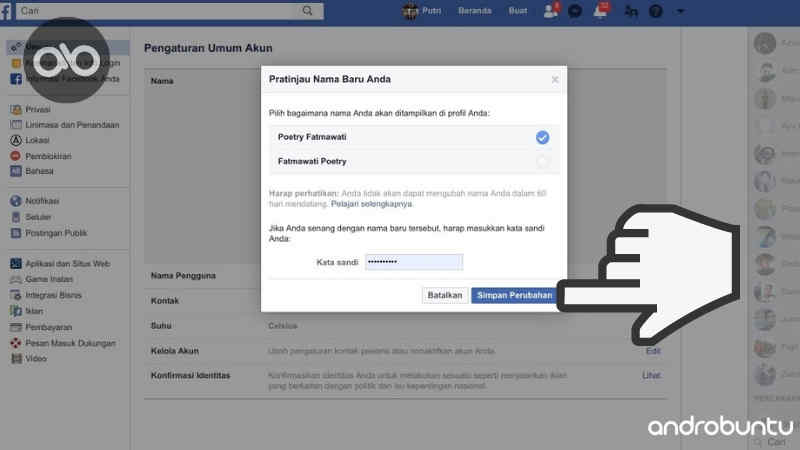800x450 pixels.
Task: Click the Pemblokiran red icon
Action: coord(16,156)
